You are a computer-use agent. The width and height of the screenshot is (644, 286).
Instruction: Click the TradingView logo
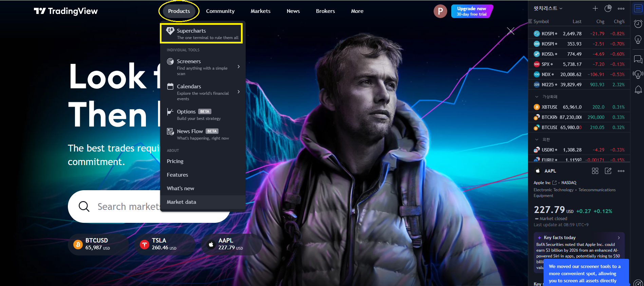pyautogui.click(x=65, y=11)
